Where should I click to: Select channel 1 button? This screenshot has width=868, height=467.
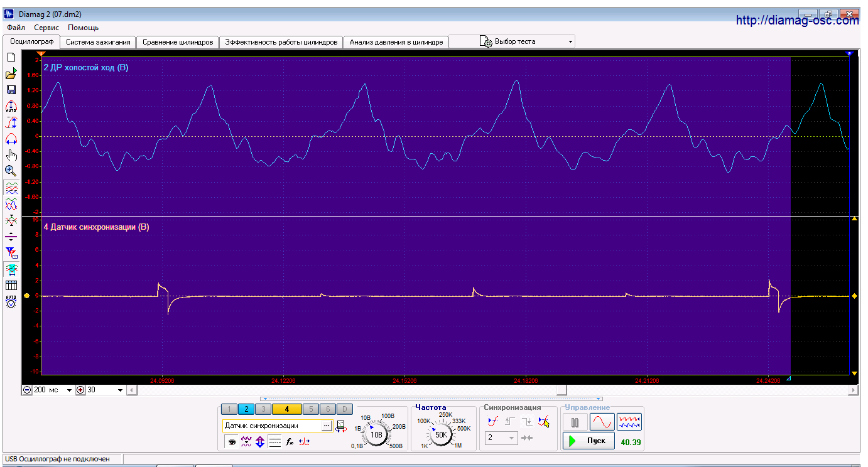point(229,409)
